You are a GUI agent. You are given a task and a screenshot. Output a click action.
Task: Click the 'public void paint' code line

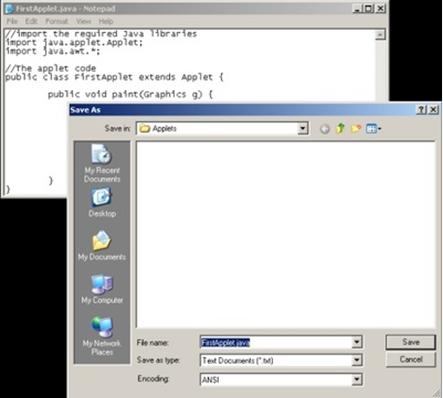click(x=130, y=95)
